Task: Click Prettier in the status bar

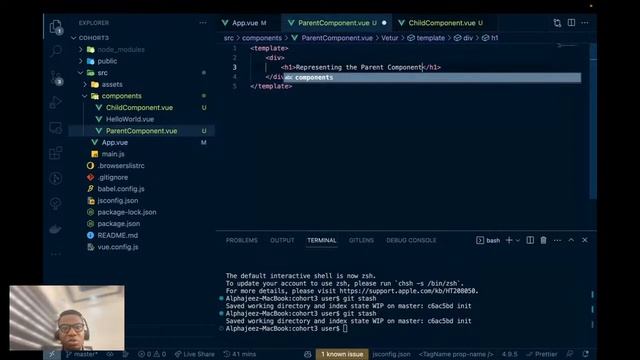Action: pos(542,354)
